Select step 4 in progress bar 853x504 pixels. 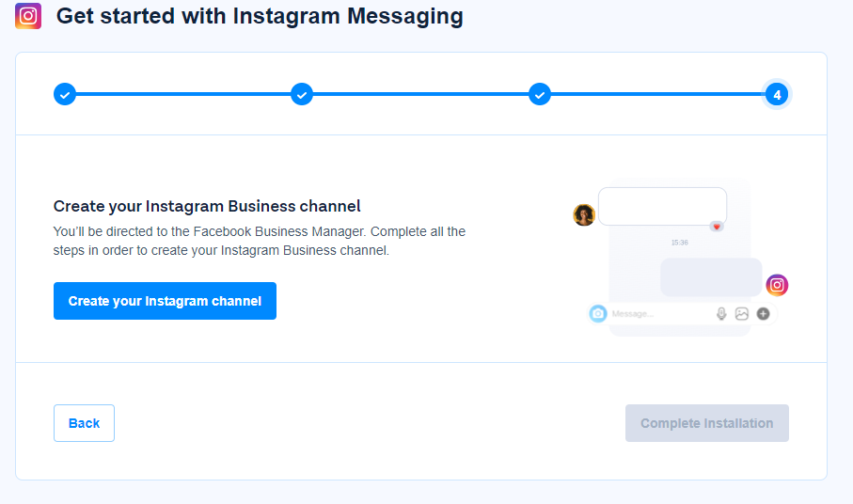[777, 95]
